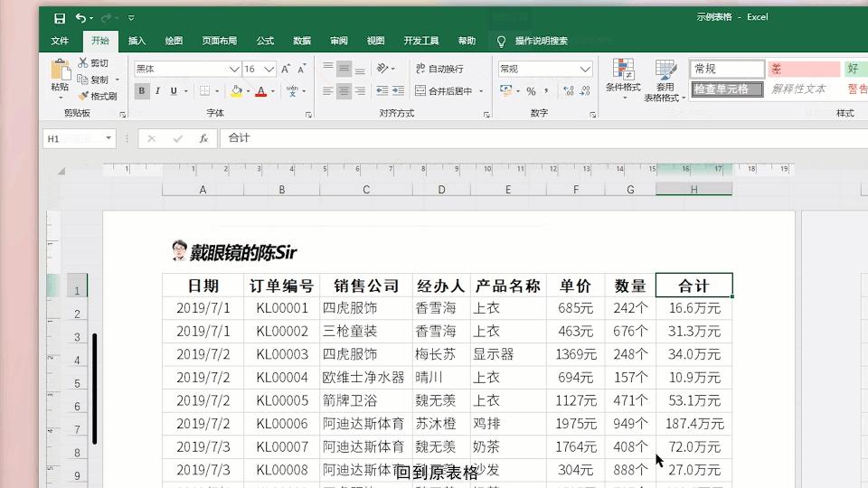Viewport: 868px width, 488px height.
Task: Open the Name Box dropdown arrow
Action: (108, 137)
